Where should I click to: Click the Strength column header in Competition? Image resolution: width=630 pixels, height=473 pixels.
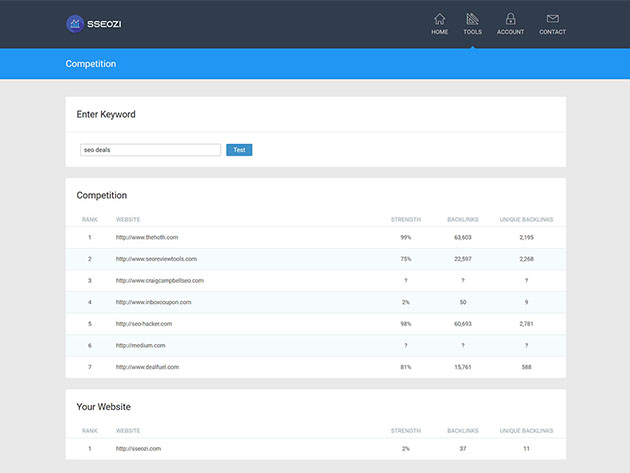(x=406, y=219)
